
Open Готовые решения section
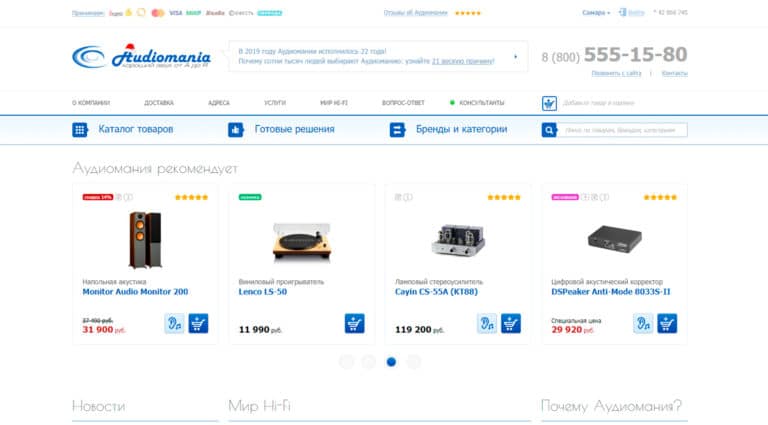(x=294, y=129)
